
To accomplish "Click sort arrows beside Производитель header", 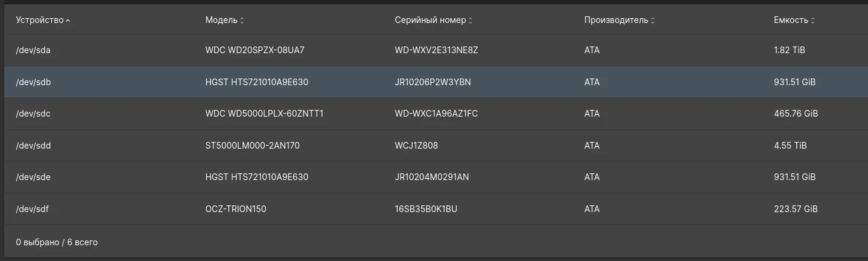I will coord(653,21).
